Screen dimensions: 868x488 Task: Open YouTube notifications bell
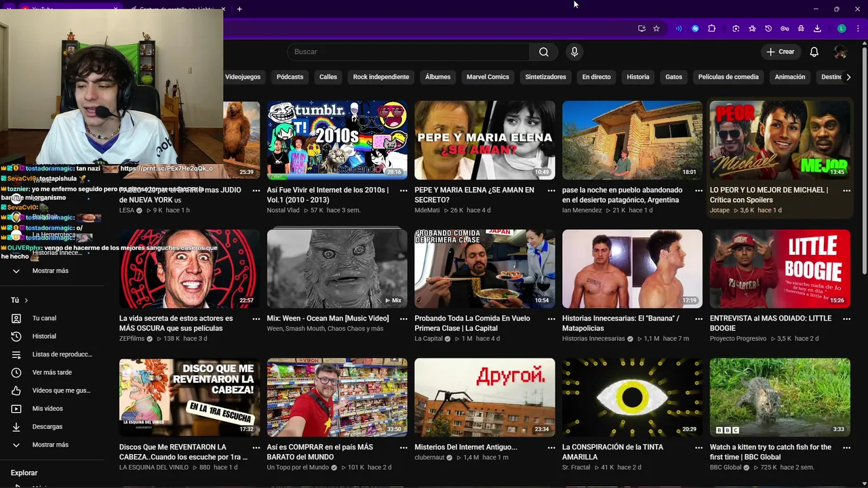[x=814, y=52]
